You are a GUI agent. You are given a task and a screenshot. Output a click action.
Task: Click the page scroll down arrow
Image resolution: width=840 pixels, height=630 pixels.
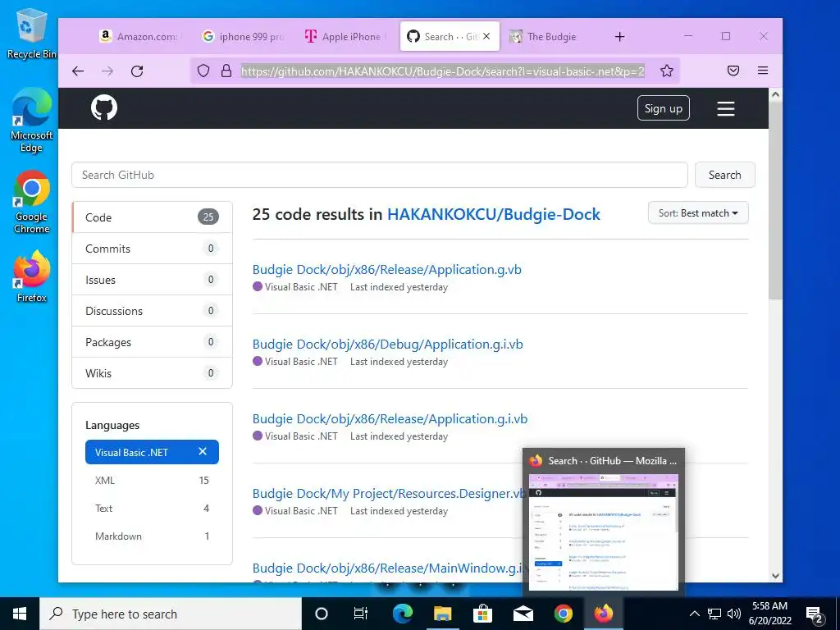(x=775, y=576)
